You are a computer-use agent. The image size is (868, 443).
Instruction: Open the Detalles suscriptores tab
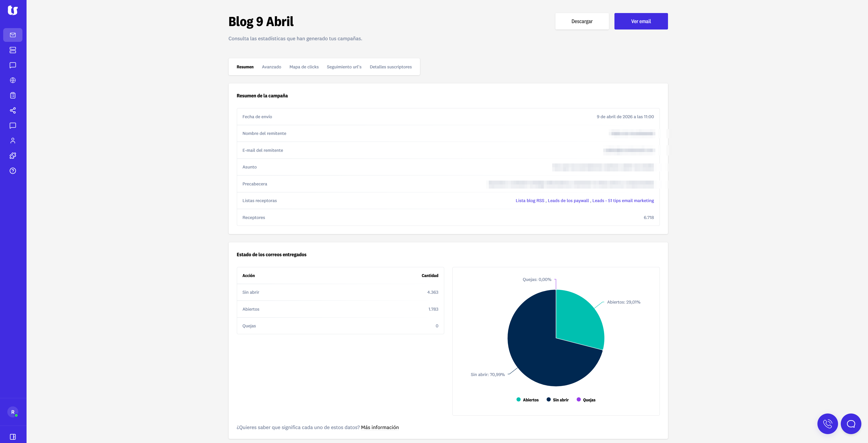coord(391,67)
